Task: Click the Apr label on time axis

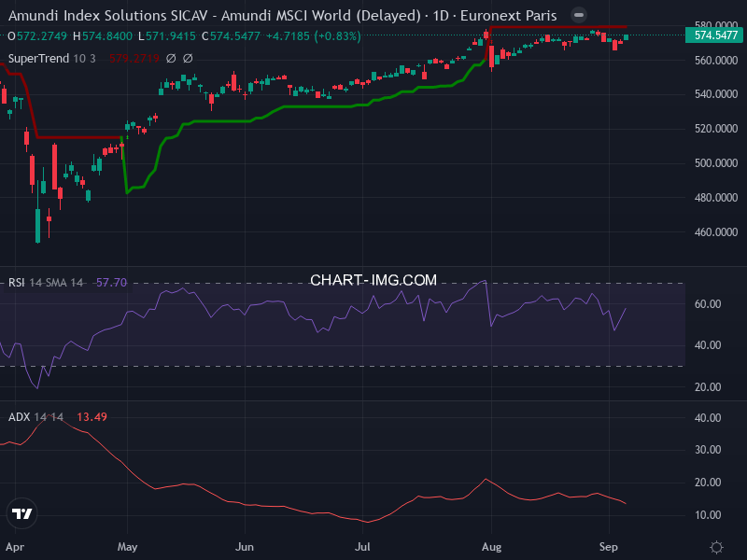Action: tap(15, 547)
